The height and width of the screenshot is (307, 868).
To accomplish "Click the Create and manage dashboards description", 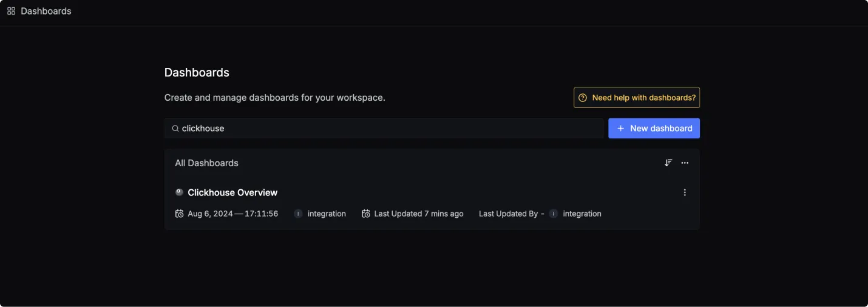I will [x=275, y=98].
